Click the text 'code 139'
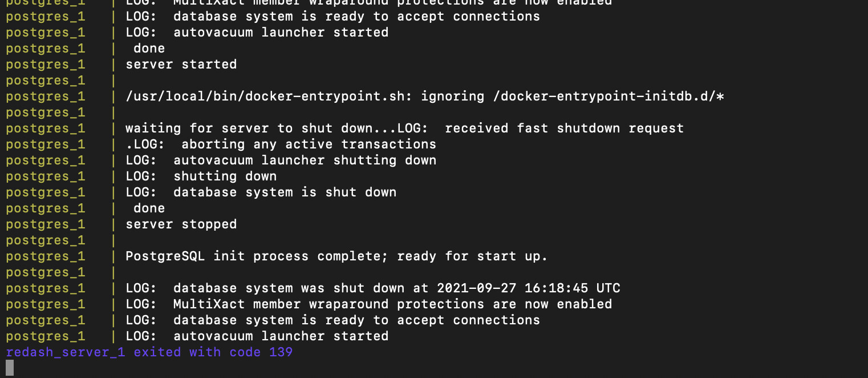 [x=261, y=352]
